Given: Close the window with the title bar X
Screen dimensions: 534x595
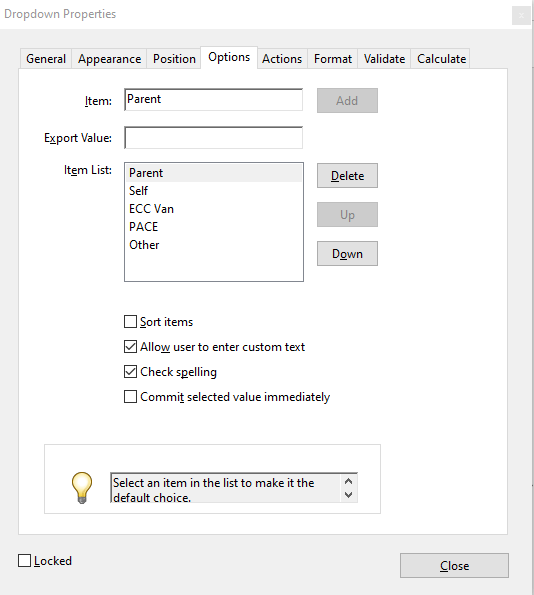Looking at the screenshot, I should pos(521,16).
